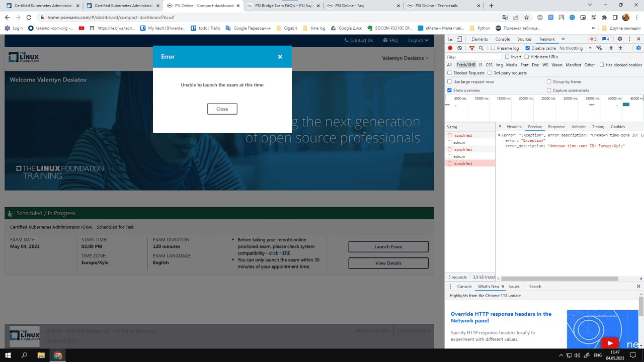Image resolution: width=644 pixels, height=362 pixels.
Task: Turn off the Show overview checkbox
Action: click(x=449, y=90)
